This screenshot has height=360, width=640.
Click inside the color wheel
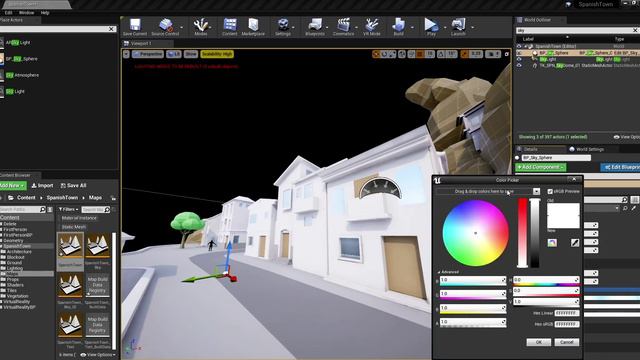click(476, 233)
